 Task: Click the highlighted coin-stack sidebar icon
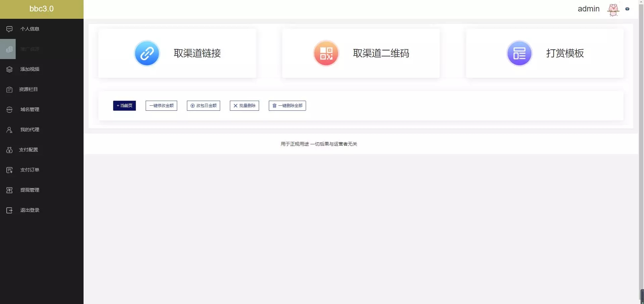point(9,49)
